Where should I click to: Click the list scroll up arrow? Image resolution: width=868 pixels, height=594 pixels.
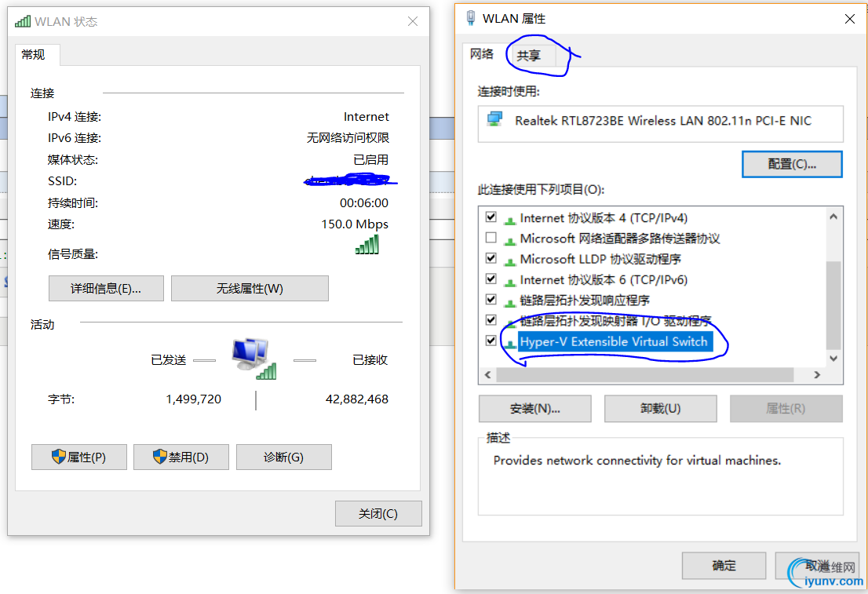(833, 217)
